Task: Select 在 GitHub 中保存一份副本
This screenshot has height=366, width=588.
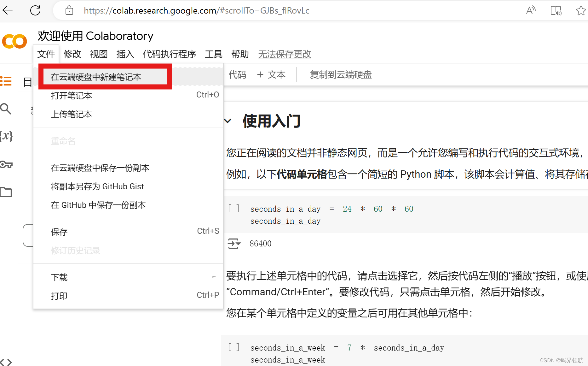Action: pos(128,205)
